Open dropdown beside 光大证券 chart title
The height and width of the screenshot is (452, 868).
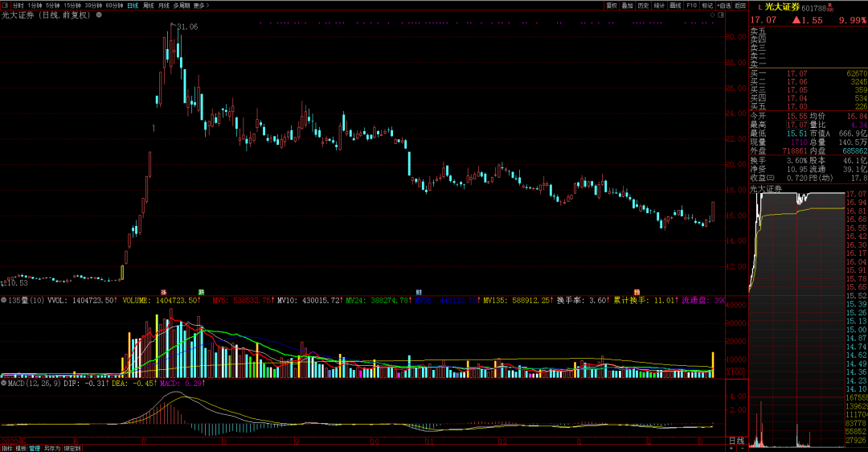pos(99,15)
